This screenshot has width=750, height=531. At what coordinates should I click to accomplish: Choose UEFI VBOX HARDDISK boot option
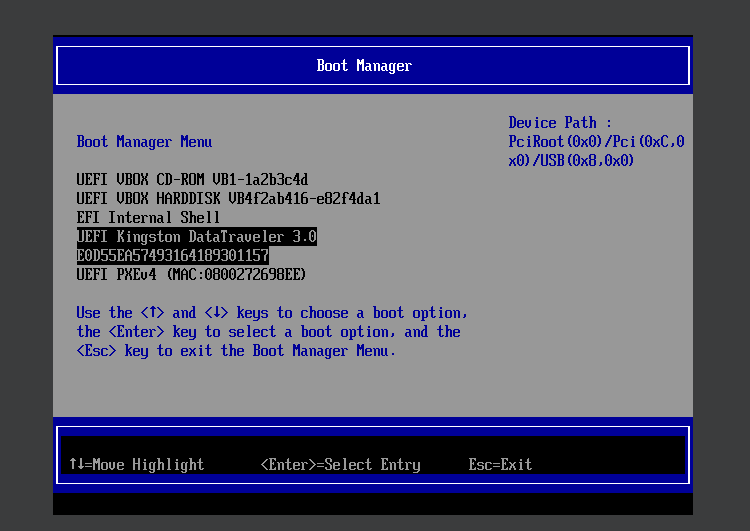tap(228, 199)
